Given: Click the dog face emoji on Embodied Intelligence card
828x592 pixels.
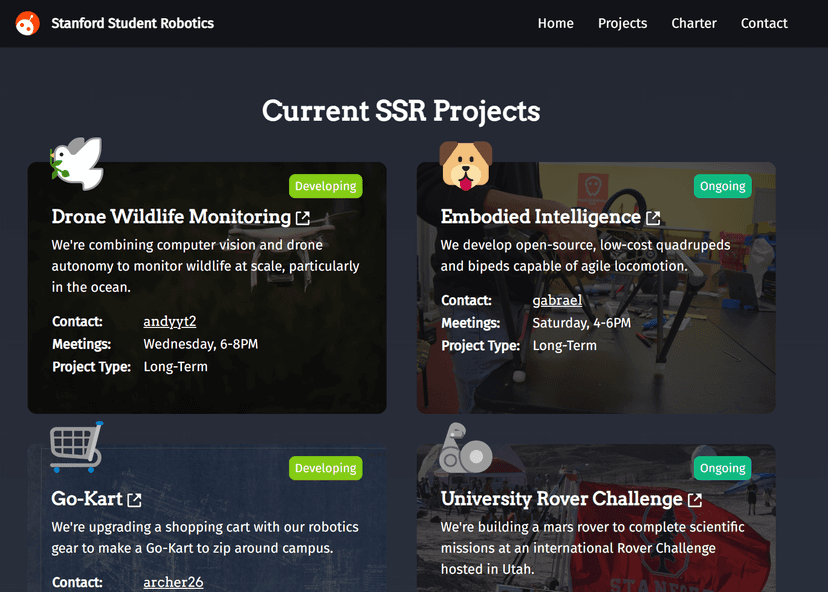Looking at the screenshot, I should click(466, 165).
